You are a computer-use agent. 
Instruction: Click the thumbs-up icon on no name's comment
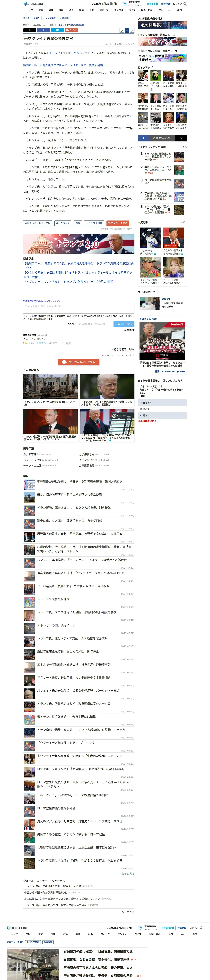[x=25, y=343]
